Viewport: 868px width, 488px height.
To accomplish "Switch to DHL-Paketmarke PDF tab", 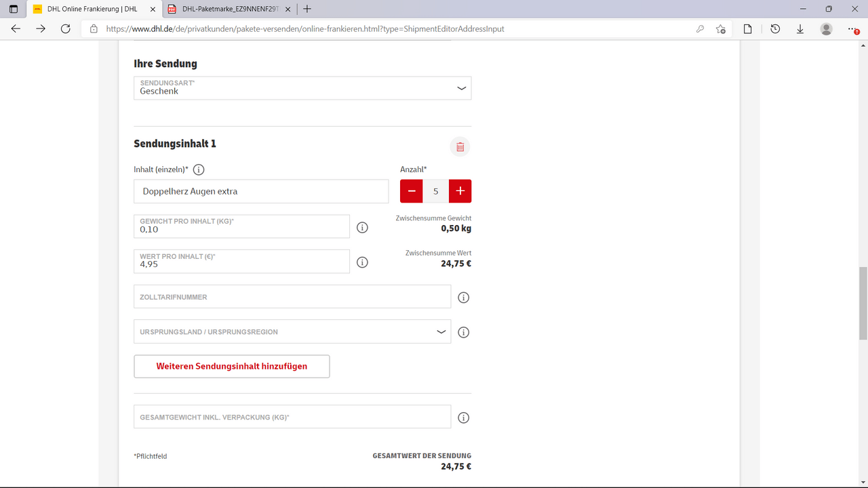I will [230, 9].
